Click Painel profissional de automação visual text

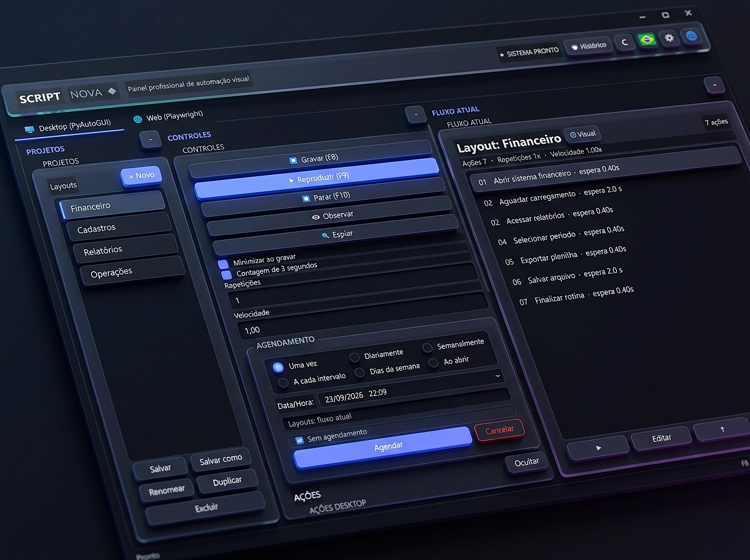(x=189, y=84)
